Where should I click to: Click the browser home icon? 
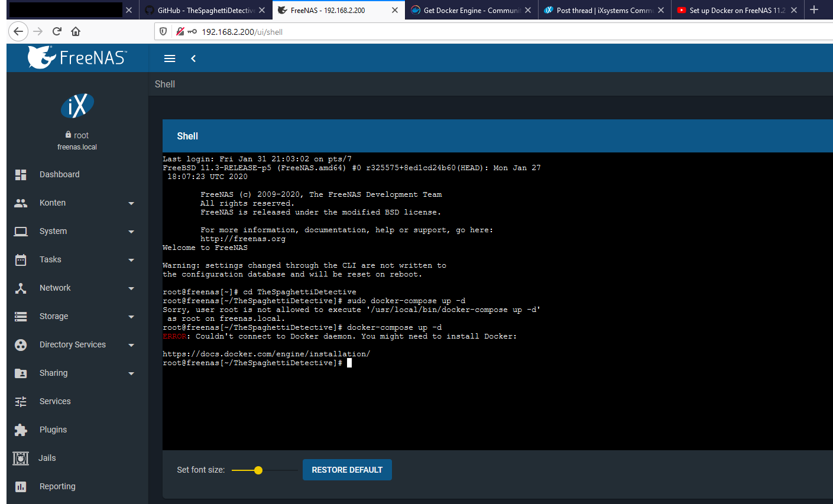[x=76, y=31]
